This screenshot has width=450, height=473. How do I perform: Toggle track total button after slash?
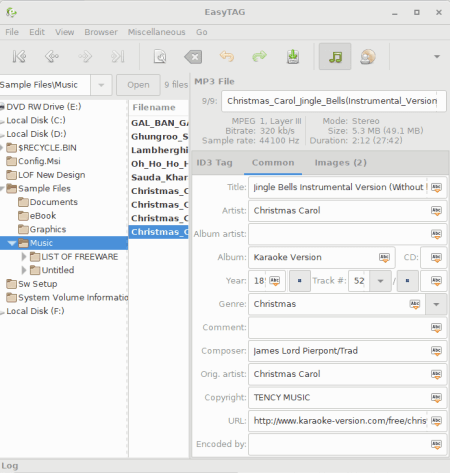tap(407, 281)
